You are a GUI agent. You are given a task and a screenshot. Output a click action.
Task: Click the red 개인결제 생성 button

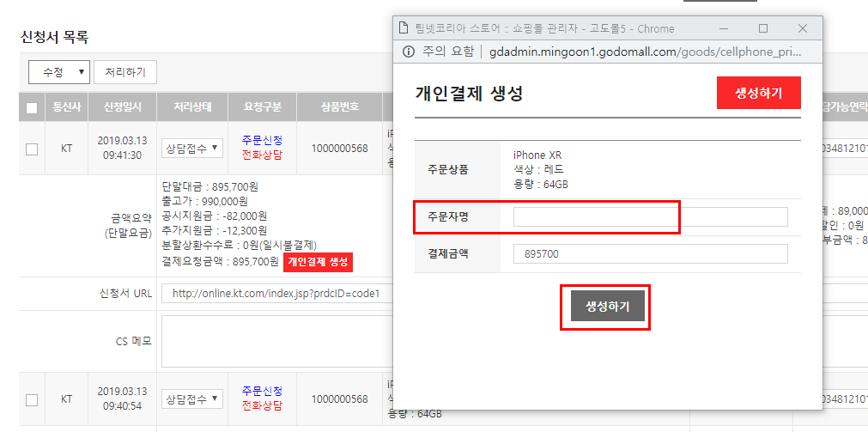[318, 262]
